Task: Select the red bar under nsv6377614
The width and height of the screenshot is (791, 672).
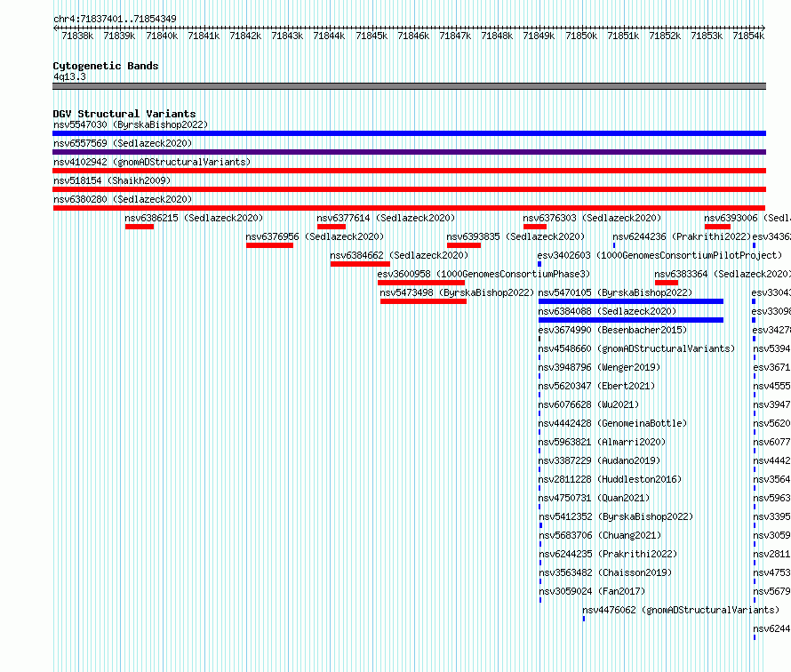Action: [332, 227]
